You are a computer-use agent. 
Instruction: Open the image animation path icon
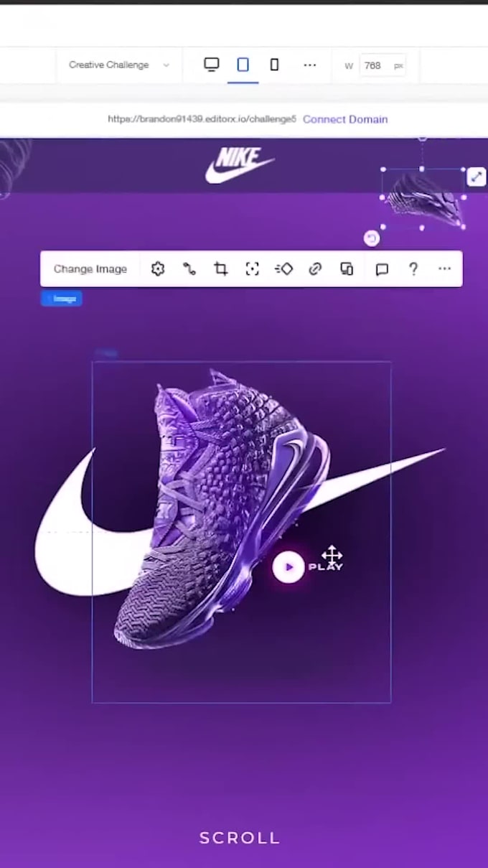[x=189, y=269]
